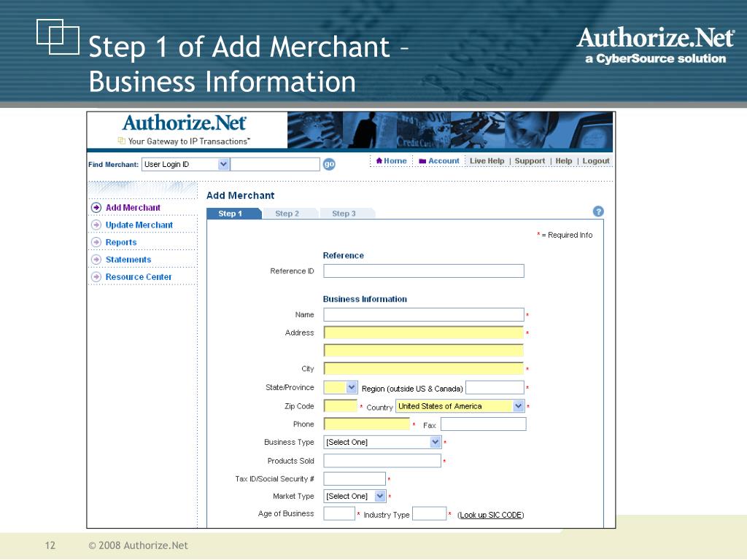Follow the Look up SIC CODE link

coord(491,515)
